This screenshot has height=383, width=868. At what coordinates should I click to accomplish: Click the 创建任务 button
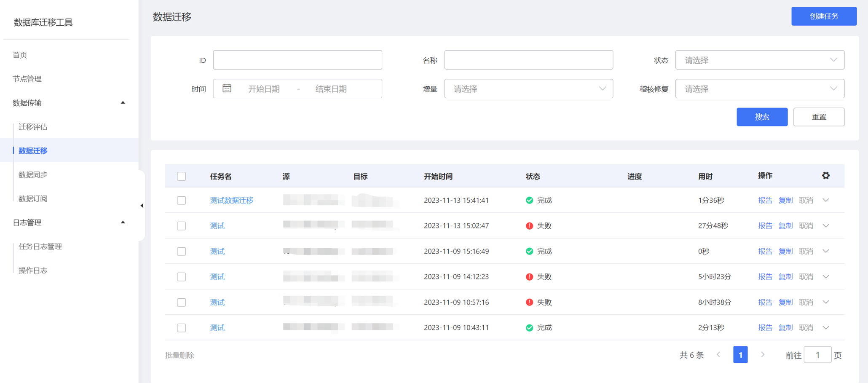pyautogui.click(x=824, y=16)
